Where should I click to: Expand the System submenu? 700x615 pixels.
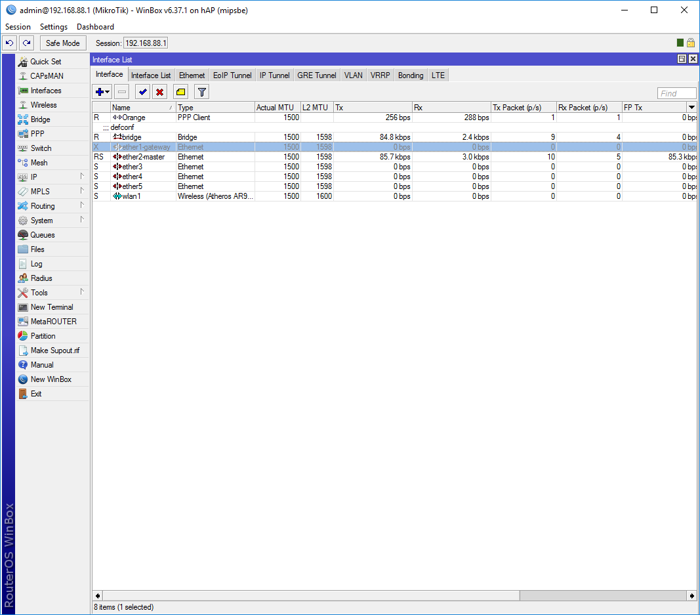[x=52, y=221]
